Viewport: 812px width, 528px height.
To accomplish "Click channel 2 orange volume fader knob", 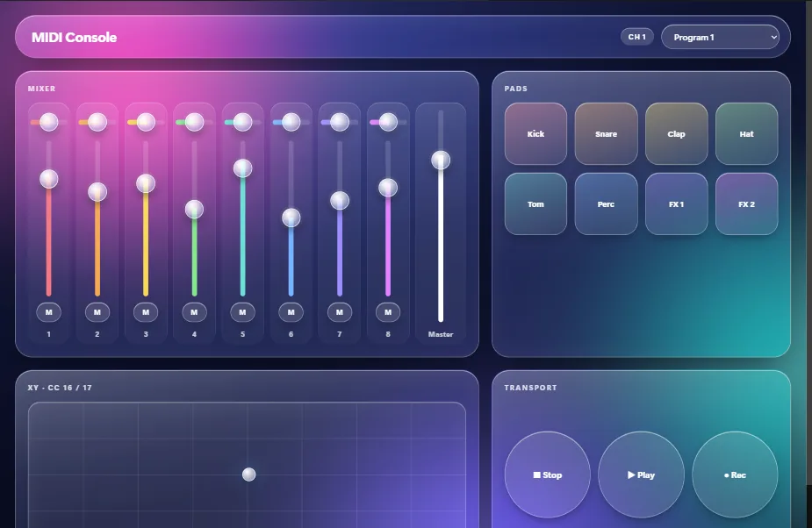I will click(x=97, y=192).
